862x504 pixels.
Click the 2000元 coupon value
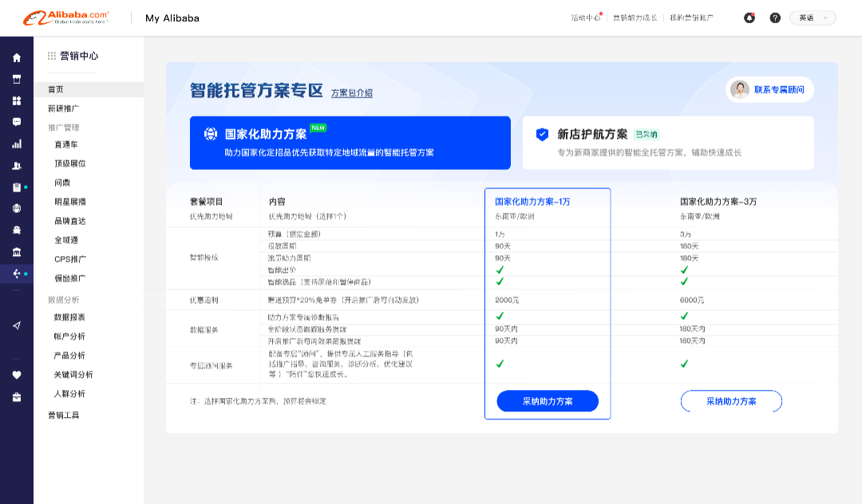tap(507, 301)
